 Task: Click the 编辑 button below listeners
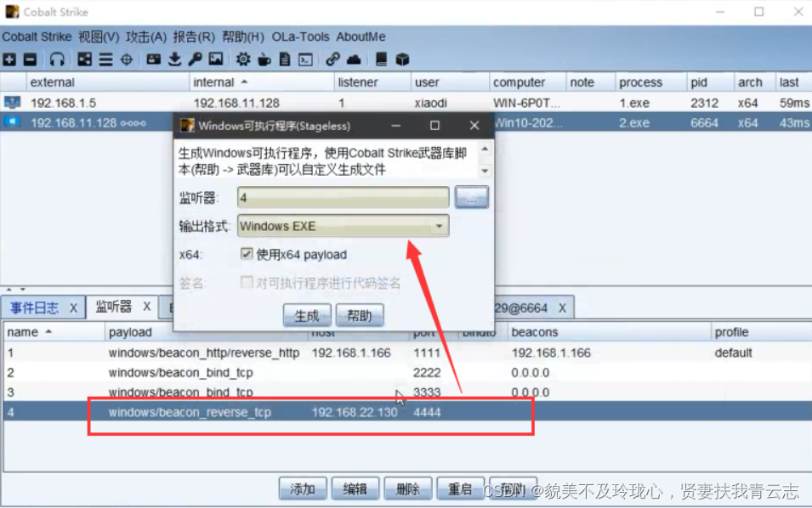point(355,488)
